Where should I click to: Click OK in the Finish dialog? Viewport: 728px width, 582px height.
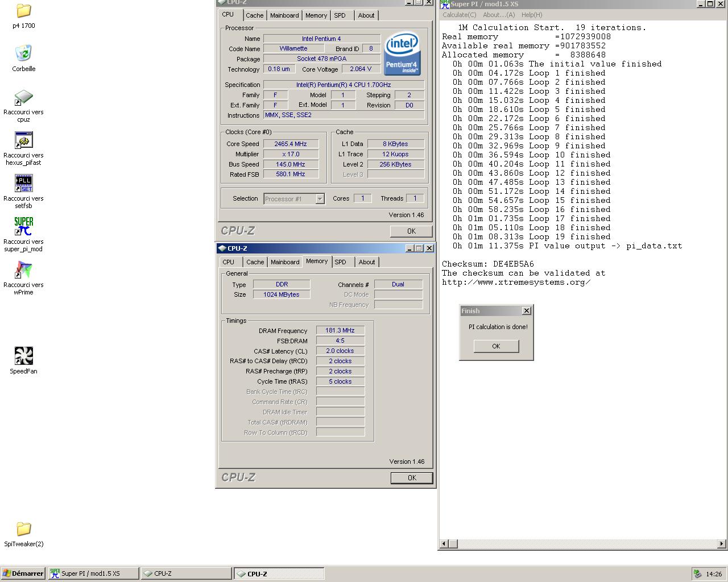click(496, 346)
